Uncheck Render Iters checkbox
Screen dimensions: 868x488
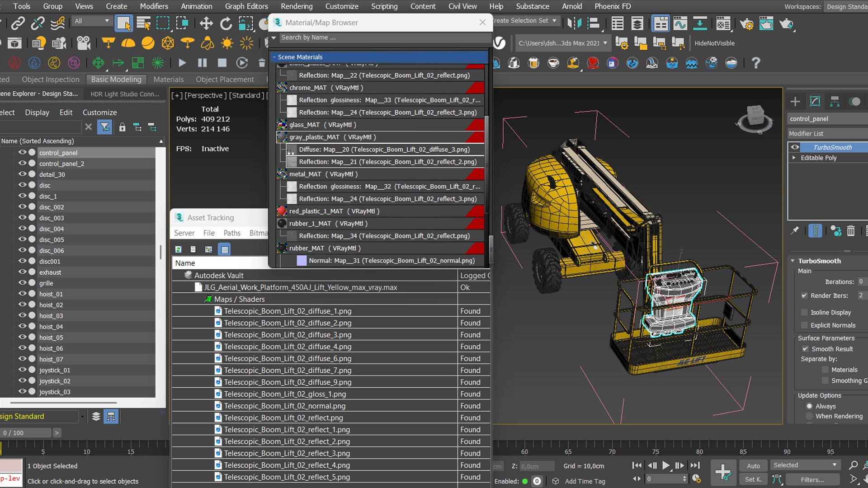click(804, 296)
